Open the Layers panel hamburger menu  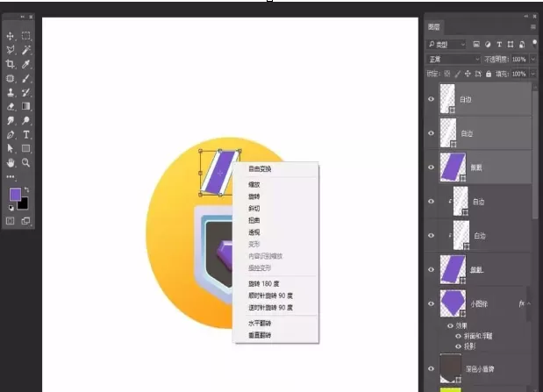[533, 27]
